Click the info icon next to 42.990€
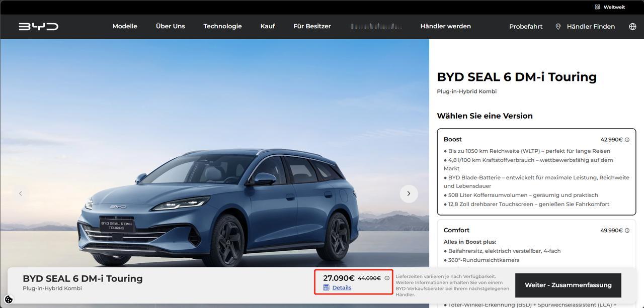The image size is (644, 308). tap(627, 140)
